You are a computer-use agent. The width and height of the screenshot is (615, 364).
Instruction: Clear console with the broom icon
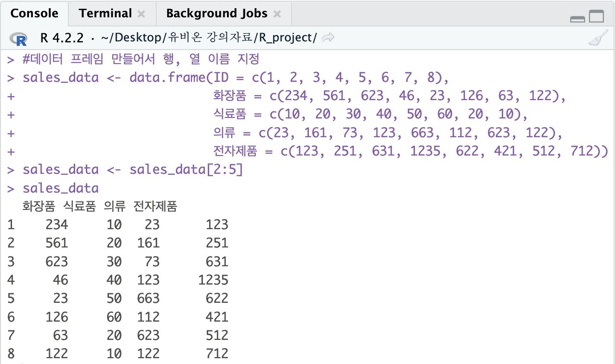(598, 38)
